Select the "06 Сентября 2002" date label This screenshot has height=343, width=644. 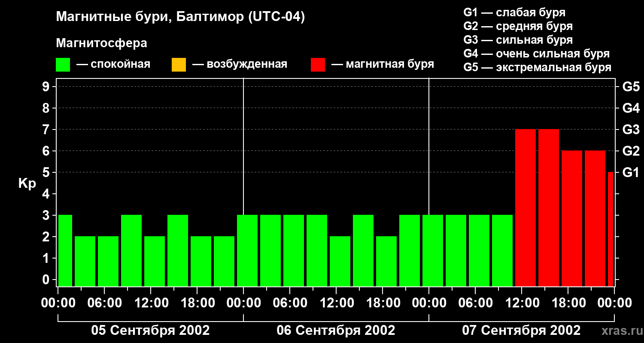pyautogui.click(x=336, y=331)
